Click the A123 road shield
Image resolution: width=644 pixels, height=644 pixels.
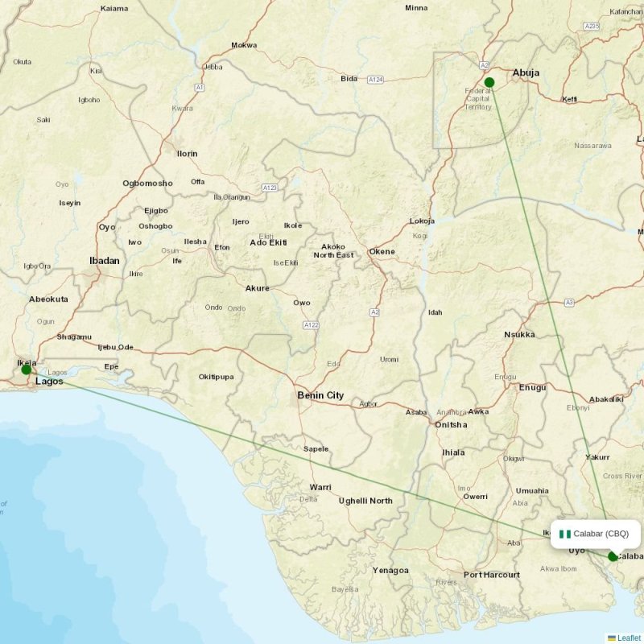pyautogui.click(x=270, y=188)
